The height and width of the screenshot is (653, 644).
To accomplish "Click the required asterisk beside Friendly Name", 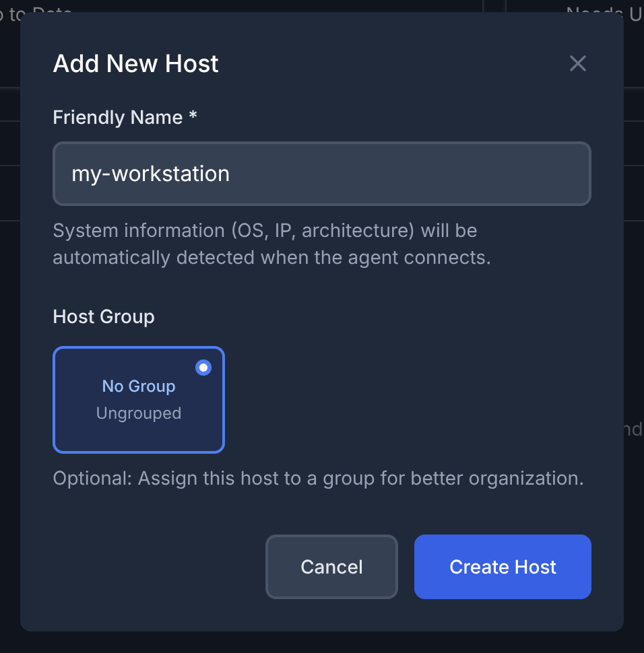I will [193, 117].
